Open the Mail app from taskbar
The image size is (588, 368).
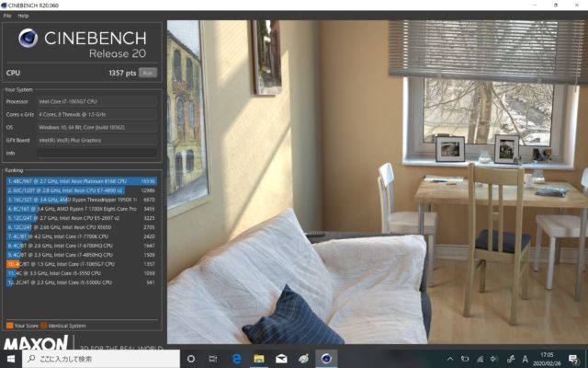[281, 359]
